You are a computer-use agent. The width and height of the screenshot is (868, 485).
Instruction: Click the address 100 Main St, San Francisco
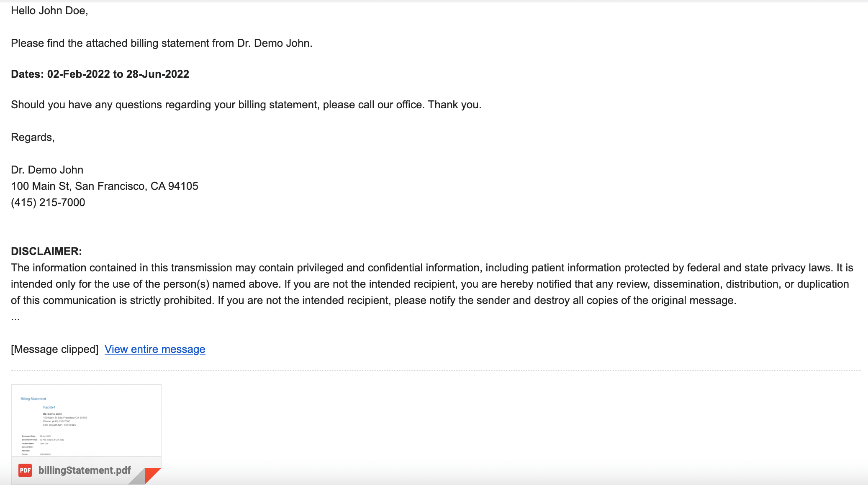pos(105,186)
